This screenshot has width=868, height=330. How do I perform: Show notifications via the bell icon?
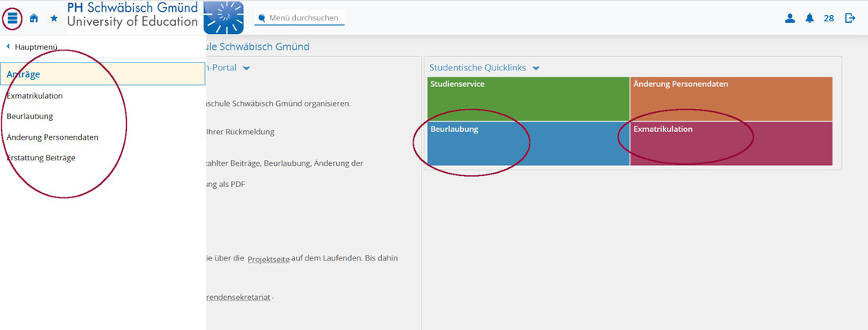(x=810, y=18)
